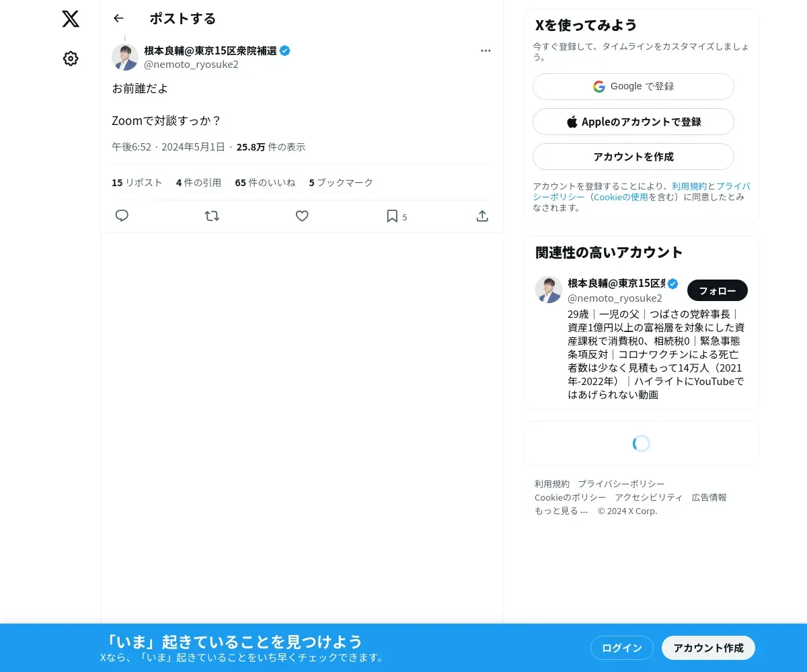Click the post text Zoomで対談すっか？
This screenshot has height=672, width=807.
pyautogui.click(x=167, y=121)
